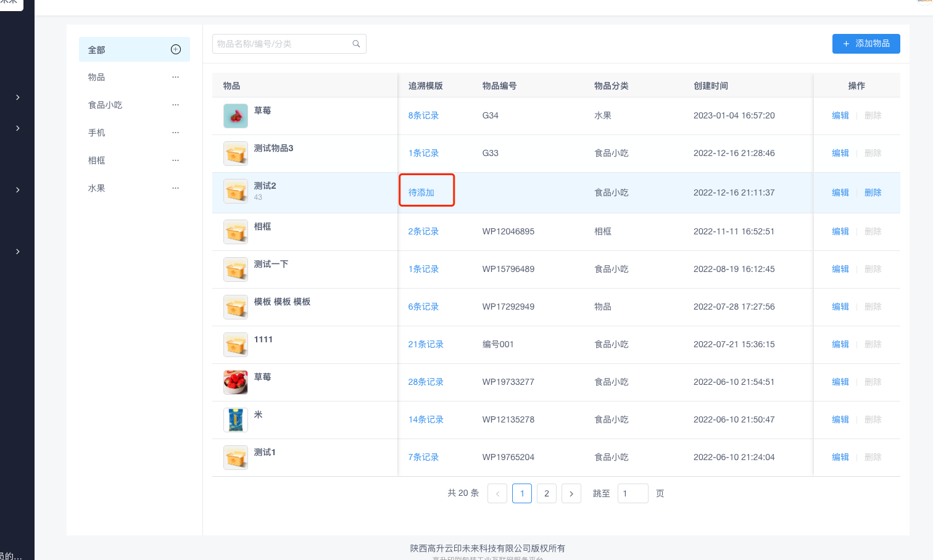Click 编辑 for WP12046895 相框 row
This screenshot has width=933, height=560.
(840, 231)
